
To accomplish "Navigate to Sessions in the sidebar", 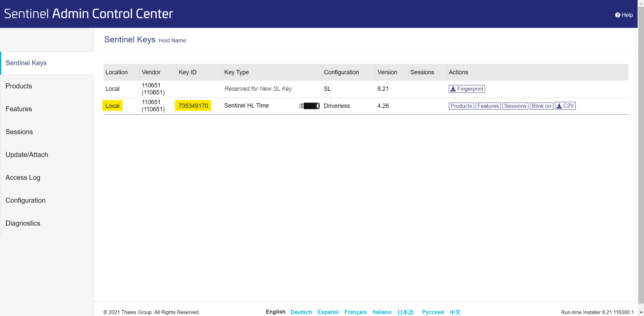I will [19, 132].
